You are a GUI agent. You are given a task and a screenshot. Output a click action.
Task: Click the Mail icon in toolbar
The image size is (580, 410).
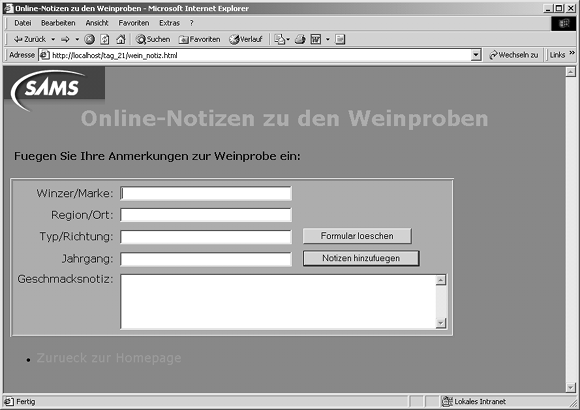[280, 39]
